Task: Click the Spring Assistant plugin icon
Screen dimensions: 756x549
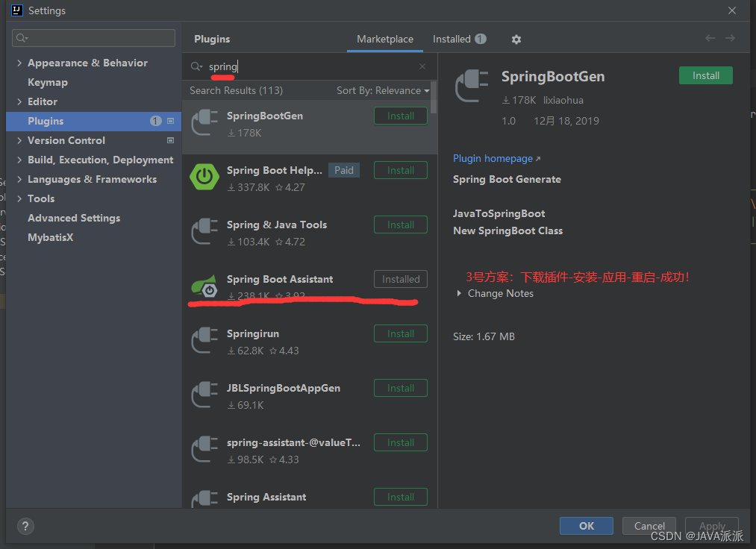Action: (204, 497)
